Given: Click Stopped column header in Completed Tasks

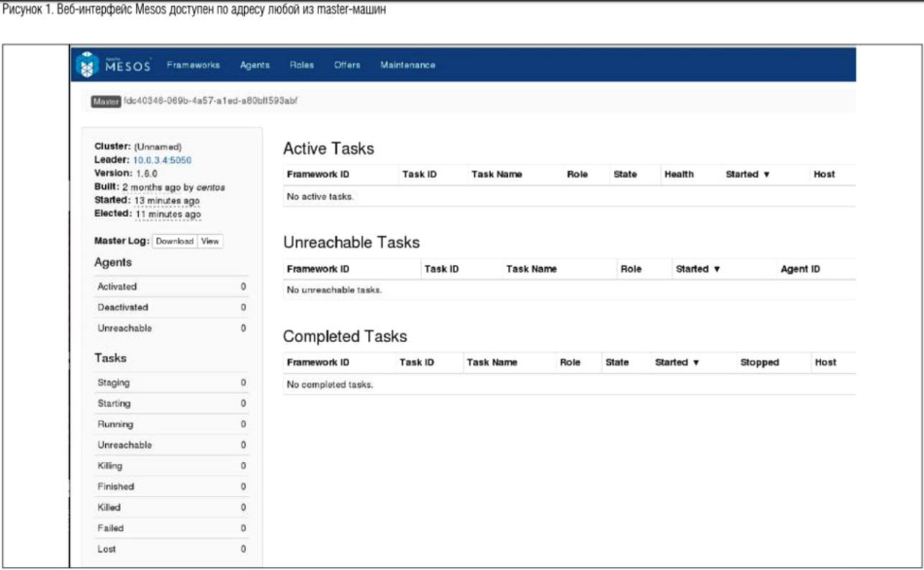Looking at the screenshot, I should (759, 363).
